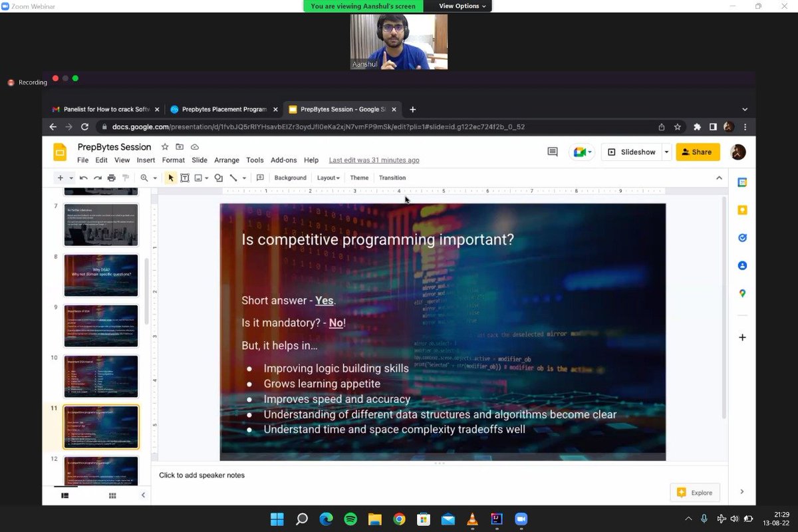Click the Transition button

[x=392, y=178]
